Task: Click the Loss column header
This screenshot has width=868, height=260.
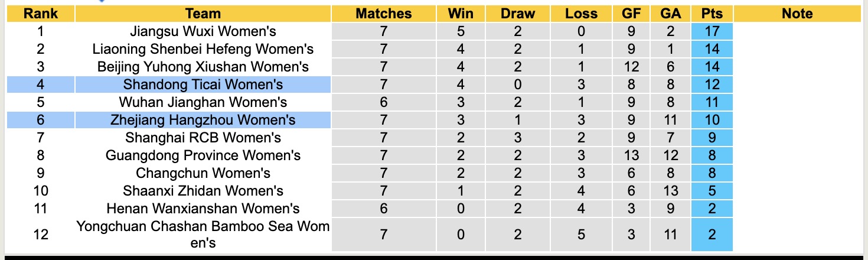Action: tap(581, 14)
